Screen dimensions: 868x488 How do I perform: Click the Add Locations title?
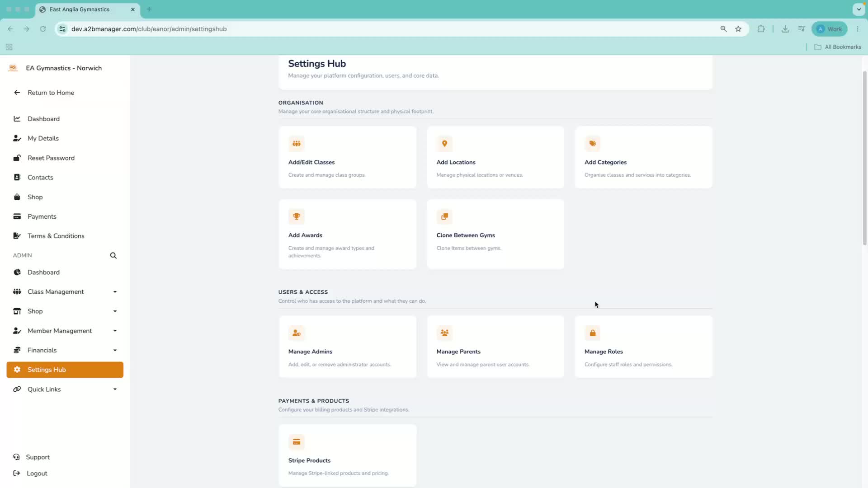(456, 162)
